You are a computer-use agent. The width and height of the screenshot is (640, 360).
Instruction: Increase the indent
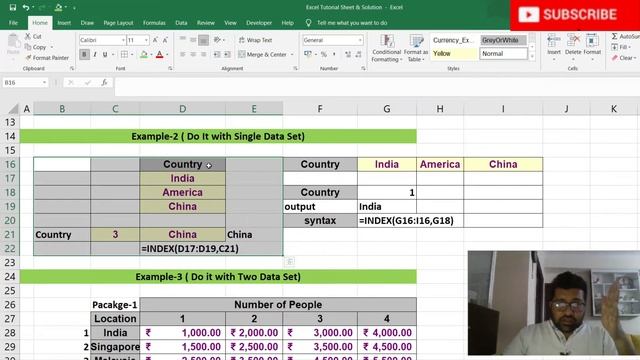click(x=227, y=54)
